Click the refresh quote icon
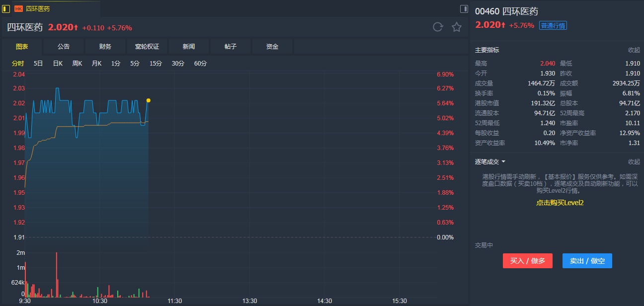Image resolution: width=644 pixels, height=306 pixels. tap(437, 27)
